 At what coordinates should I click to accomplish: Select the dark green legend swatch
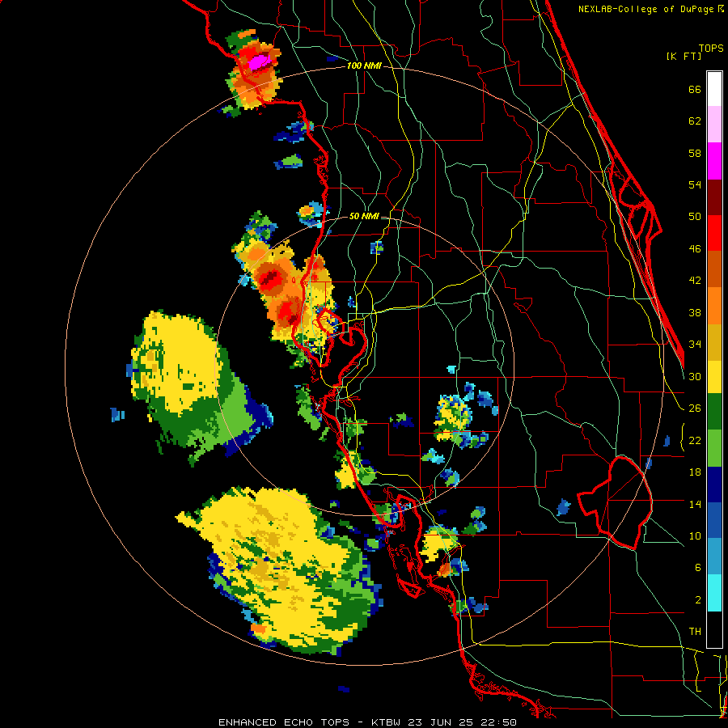[714, 412]
